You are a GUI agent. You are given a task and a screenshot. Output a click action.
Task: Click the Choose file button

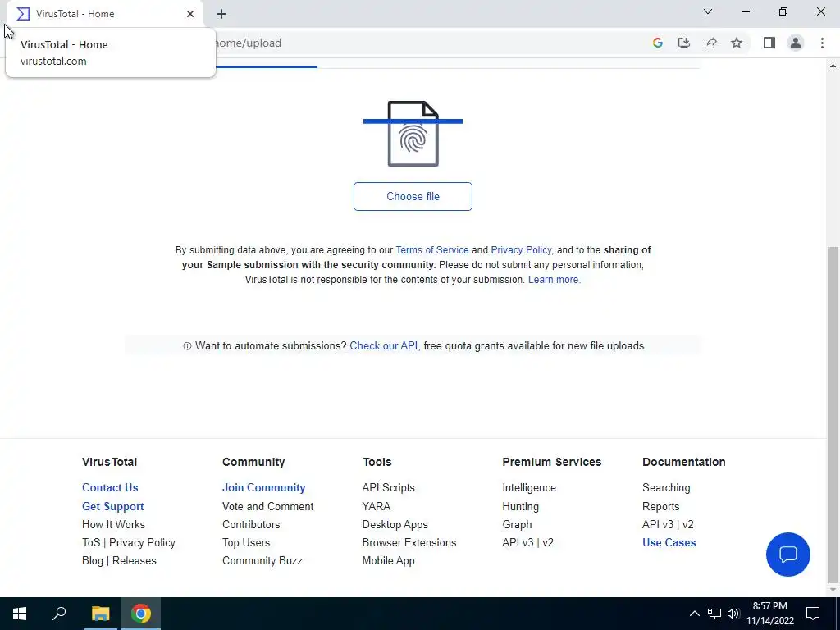coord(413,196)
